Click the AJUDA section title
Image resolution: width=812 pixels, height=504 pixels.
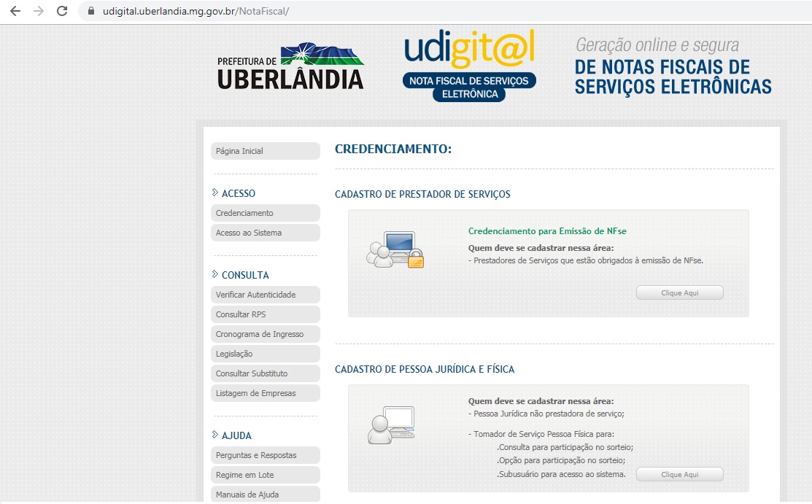point(236,435)
